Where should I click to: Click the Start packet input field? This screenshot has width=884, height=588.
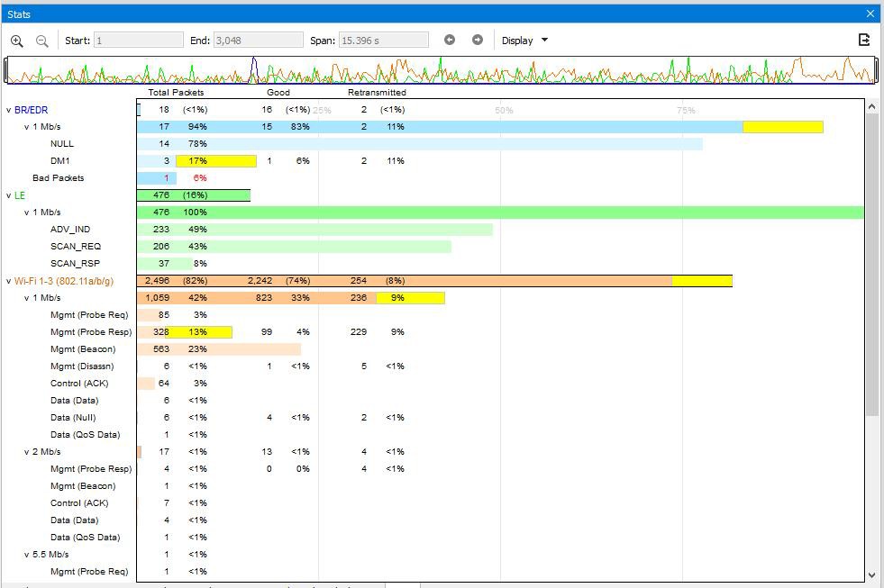(138, 40)
